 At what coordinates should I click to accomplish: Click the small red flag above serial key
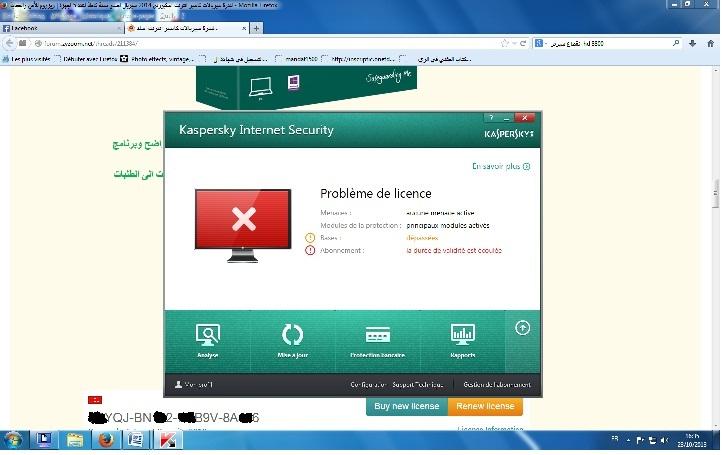pyautogui.click(x=95, y=400)
